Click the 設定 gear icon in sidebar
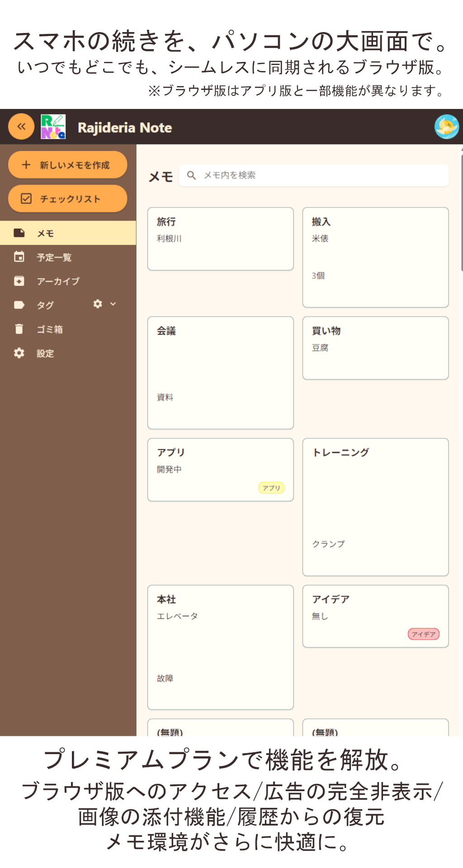Screen dimensions: 463x868 click(19, 353)
